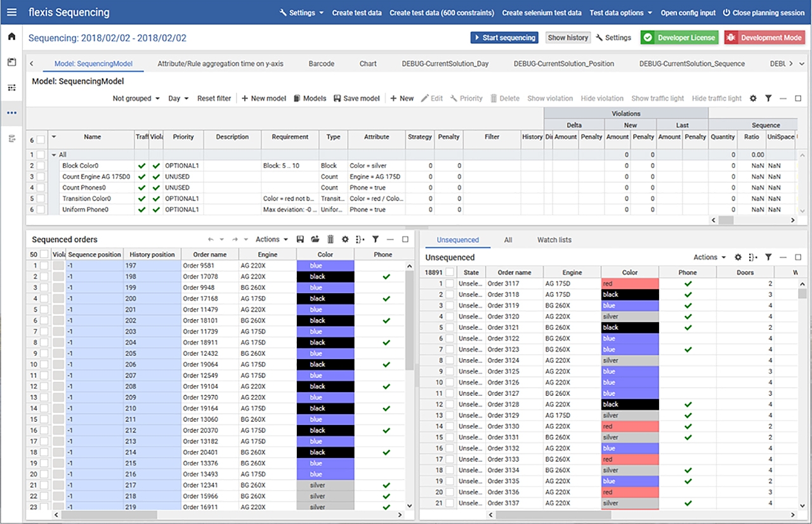
Task: Open the Actions dropdown in Unsequenced panel
Action: (709, 258)
